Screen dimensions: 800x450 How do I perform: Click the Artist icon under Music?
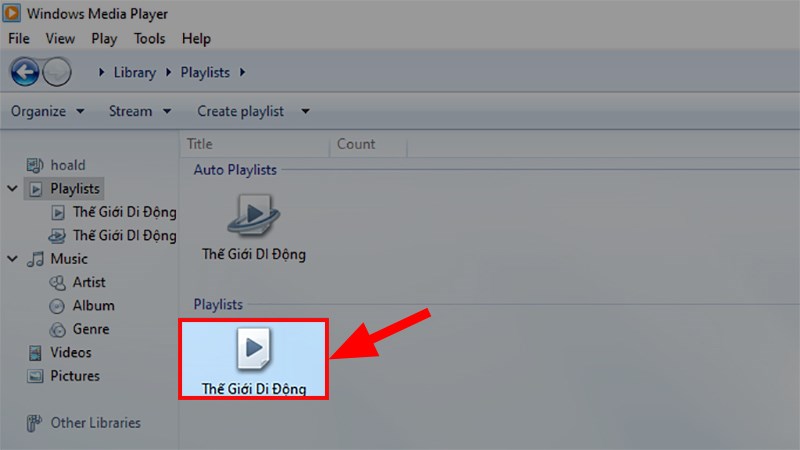click(57, 282)
